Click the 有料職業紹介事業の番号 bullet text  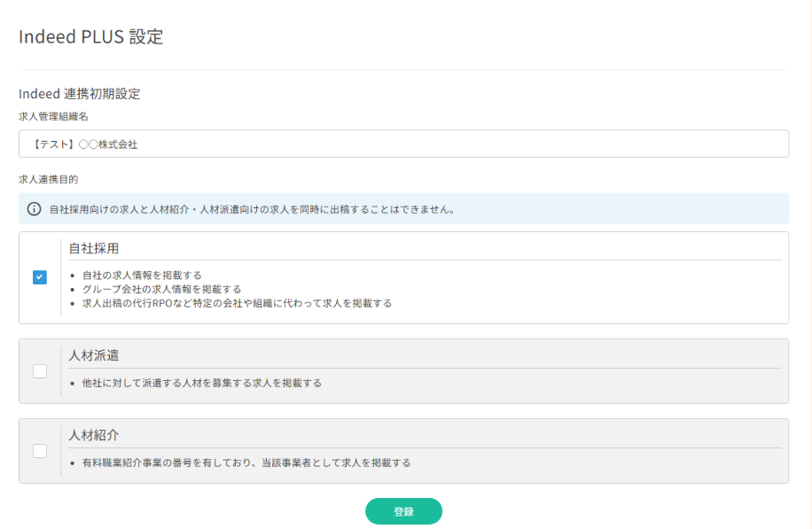coord(246,463)
